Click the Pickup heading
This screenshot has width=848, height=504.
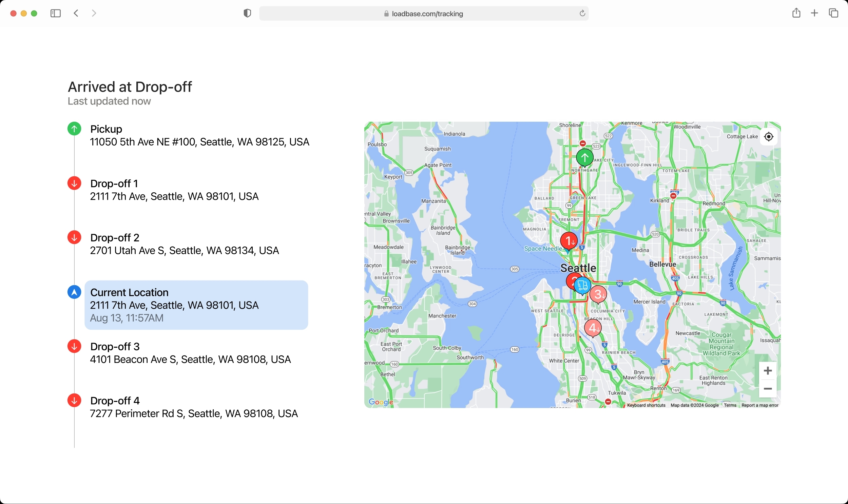tap(106, 129)
